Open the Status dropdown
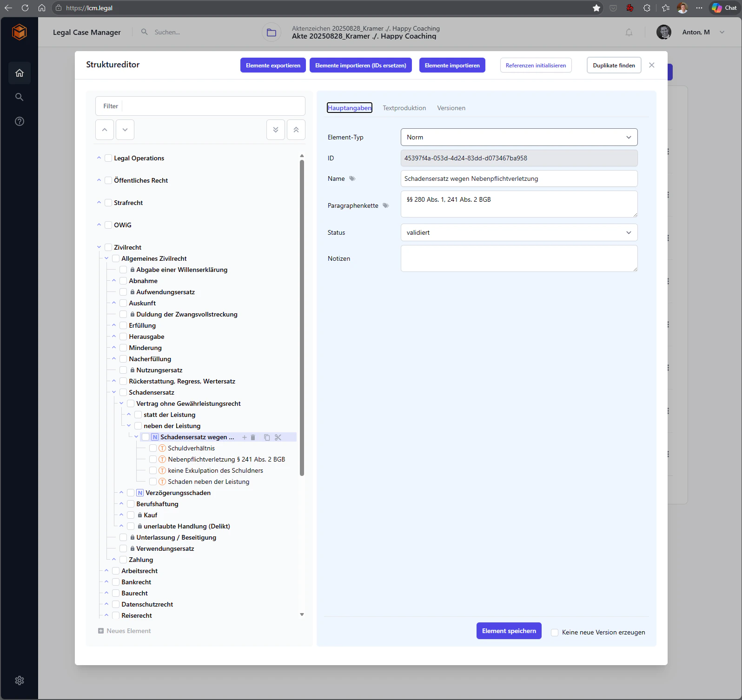Screen dimensions: 742x700 [519, 232]
